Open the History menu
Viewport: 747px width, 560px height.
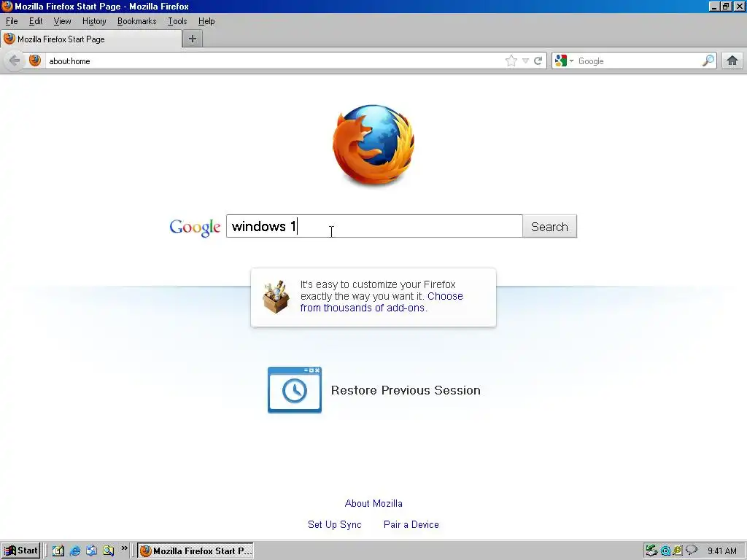tap(94, 21)
